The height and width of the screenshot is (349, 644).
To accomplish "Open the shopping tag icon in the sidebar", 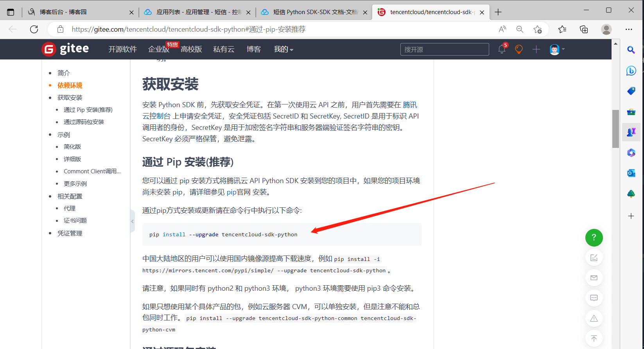I will [631, 91].
